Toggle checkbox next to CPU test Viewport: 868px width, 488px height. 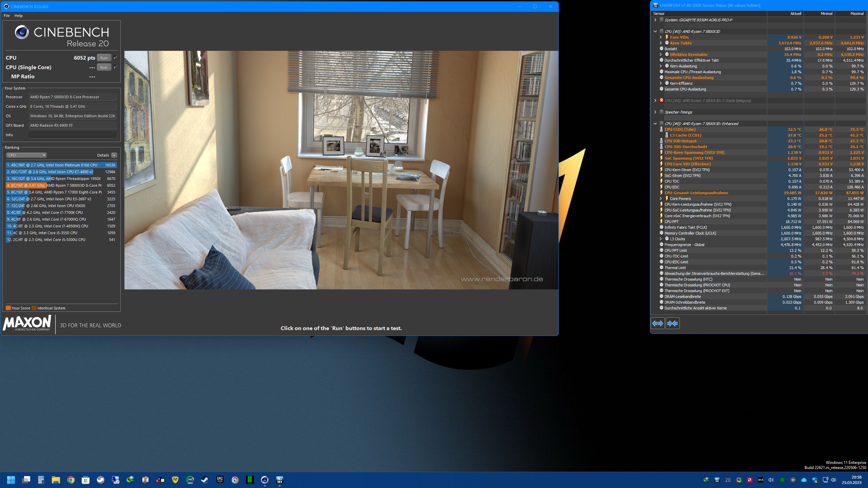(115, 58)
